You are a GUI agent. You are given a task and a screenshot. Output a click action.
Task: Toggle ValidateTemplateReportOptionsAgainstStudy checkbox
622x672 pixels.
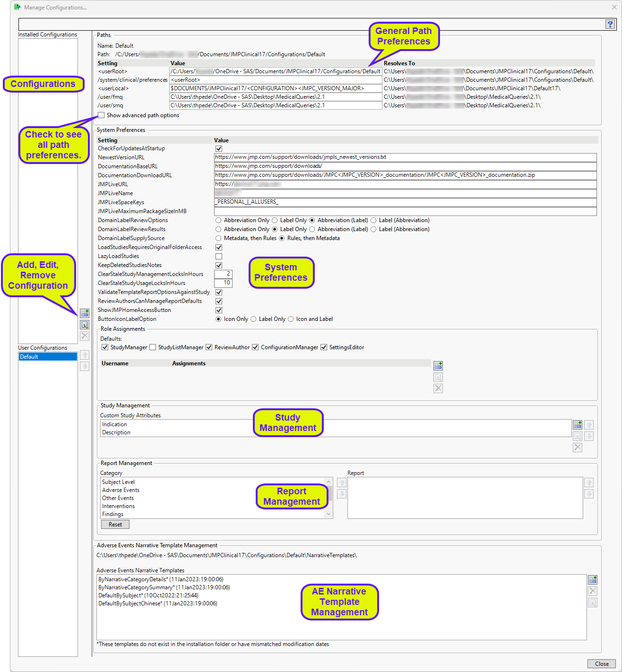(219, 292)
